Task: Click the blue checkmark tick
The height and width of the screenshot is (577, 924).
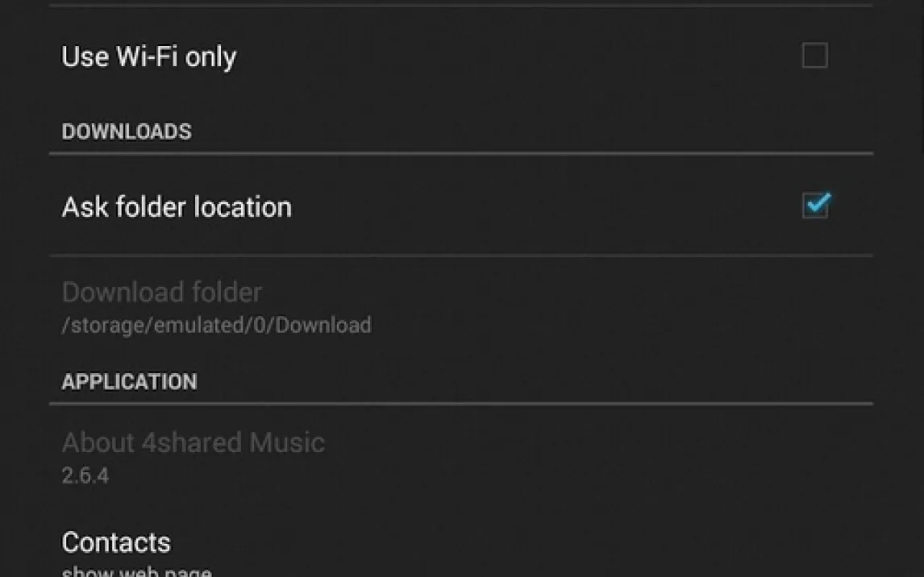Action: pyautogui.click(x=817, y=204)
